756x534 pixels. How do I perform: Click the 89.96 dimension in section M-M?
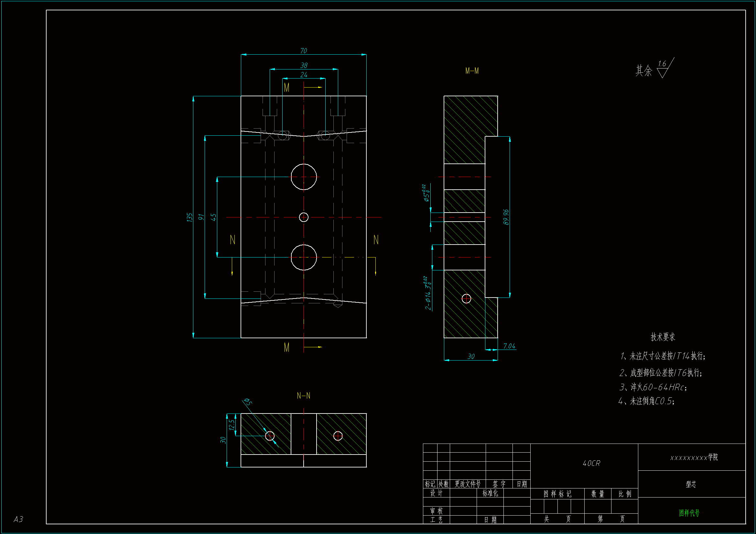coord(506,217)
